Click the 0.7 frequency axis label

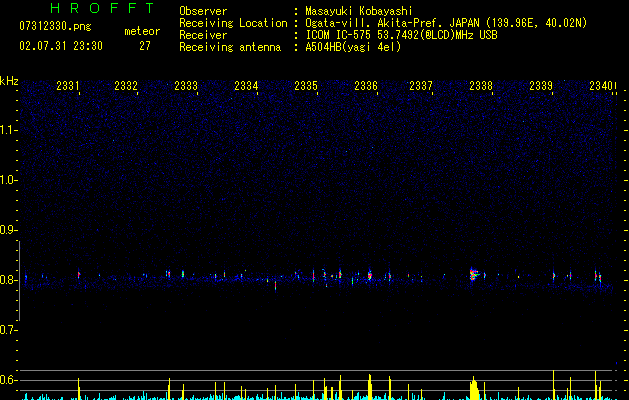(x=8, y=330)
